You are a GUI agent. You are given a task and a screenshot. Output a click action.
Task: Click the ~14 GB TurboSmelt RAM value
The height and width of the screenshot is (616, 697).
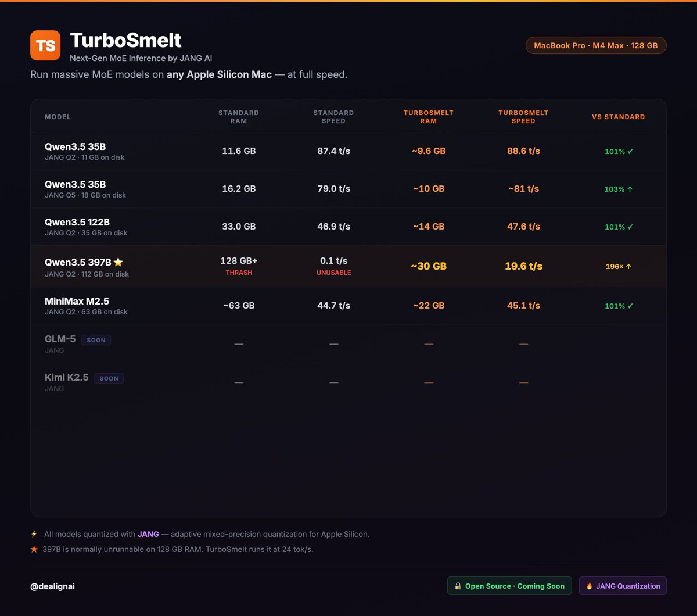tap(429, 227)
